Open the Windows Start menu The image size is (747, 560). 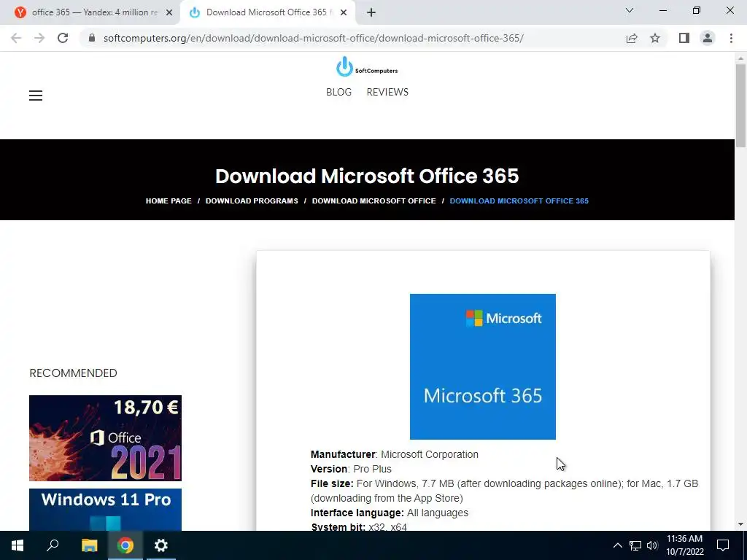coord(18,545)
